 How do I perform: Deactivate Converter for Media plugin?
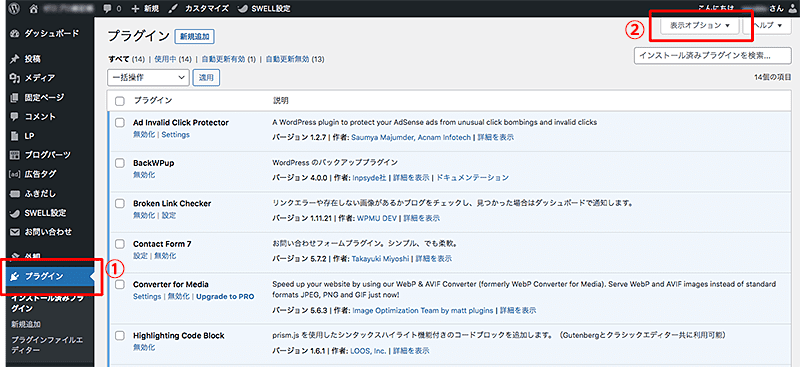pos(179,296)
